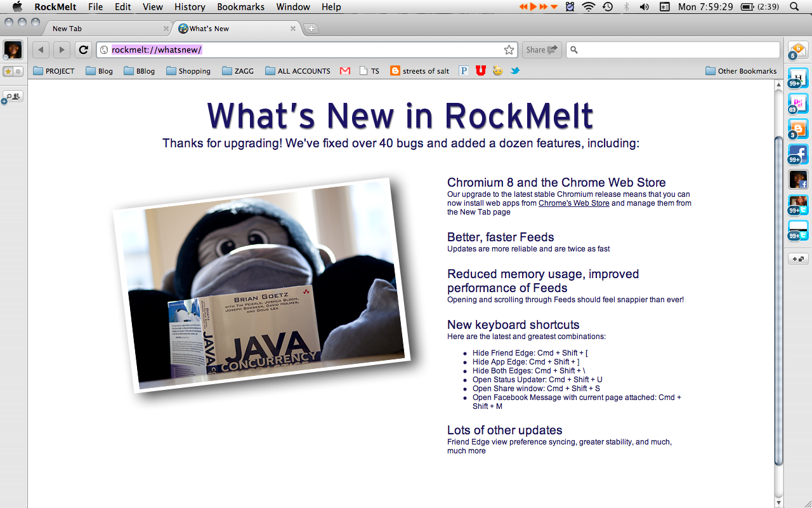Open the first Twitter photo feed with 99+ badge
812x508 pixels.
pyautogui.click(x=798, y=204)
